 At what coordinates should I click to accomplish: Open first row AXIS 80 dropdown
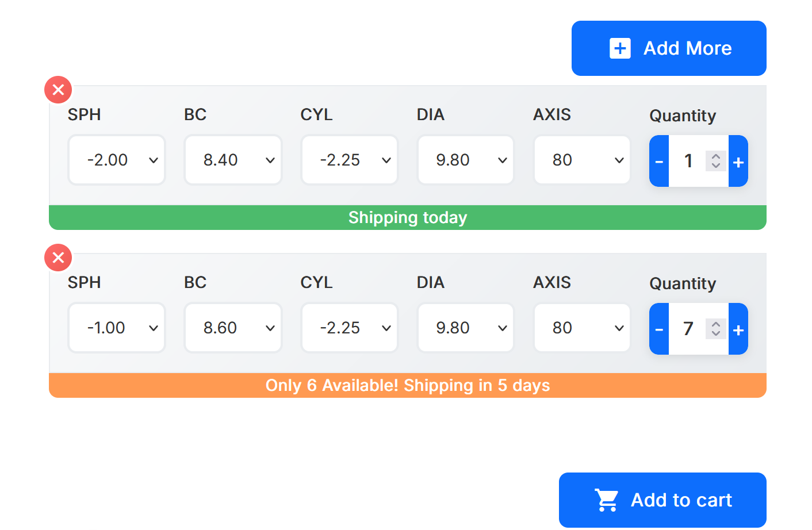coord(582,160)
